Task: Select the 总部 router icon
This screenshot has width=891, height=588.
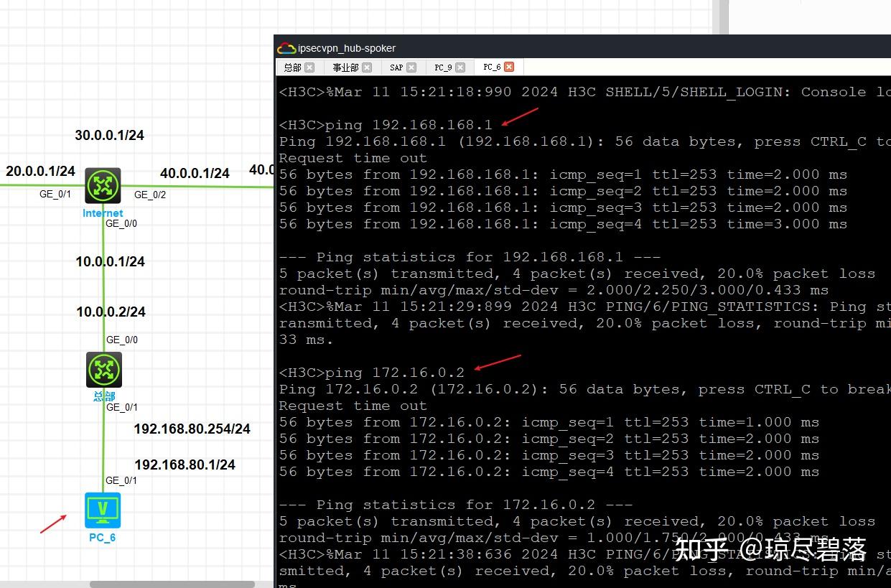Action: (103, 369)
